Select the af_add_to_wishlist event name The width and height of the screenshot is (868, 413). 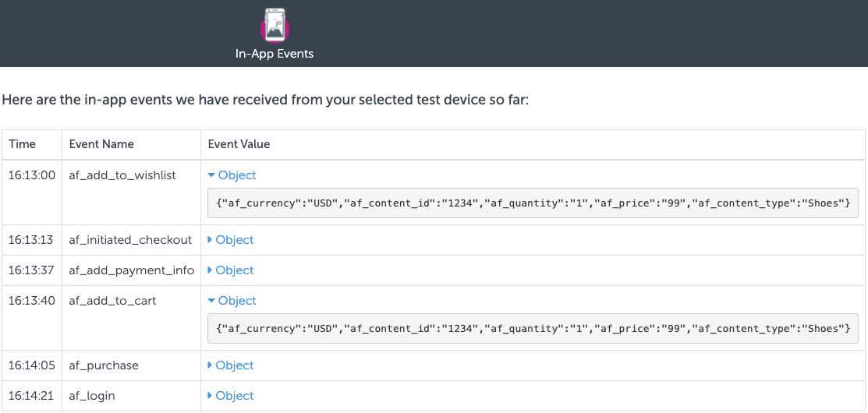(x=122, y=175)
